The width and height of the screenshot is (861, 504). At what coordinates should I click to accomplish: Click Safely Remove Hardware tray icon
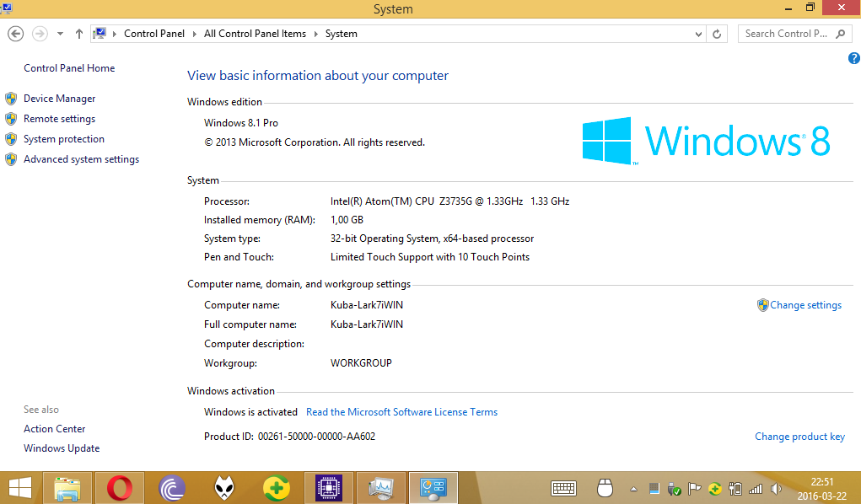pyautogui.click(x=675, y=488)
